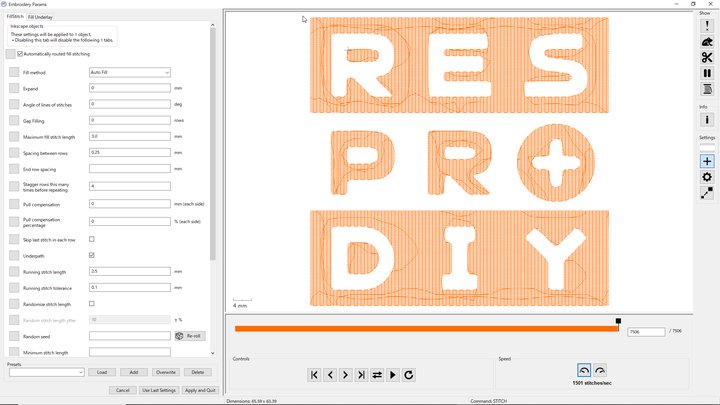The image size is (720, 405).
Task: Focus Pull compensation percentage field
Action: 129,221
